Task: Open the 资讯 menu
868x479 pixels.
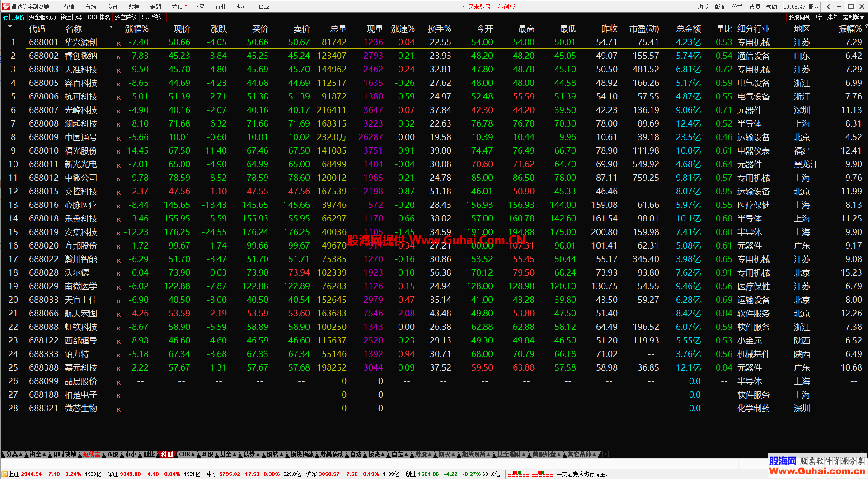Action: point(112,7)
